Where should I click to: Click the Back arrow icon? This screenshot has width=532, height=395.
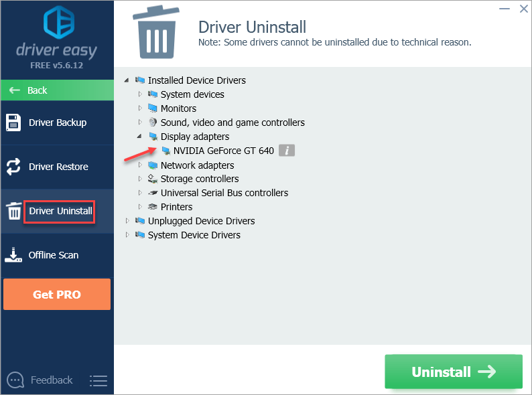coord(15,90)
